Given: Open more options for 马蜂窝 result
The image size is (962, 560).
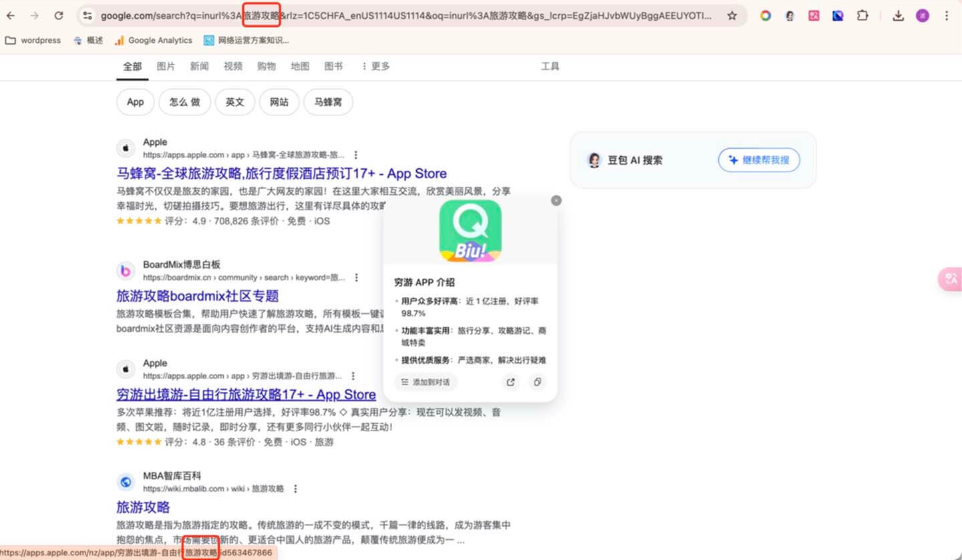Looking at the screenshot, I should [356, 155].
